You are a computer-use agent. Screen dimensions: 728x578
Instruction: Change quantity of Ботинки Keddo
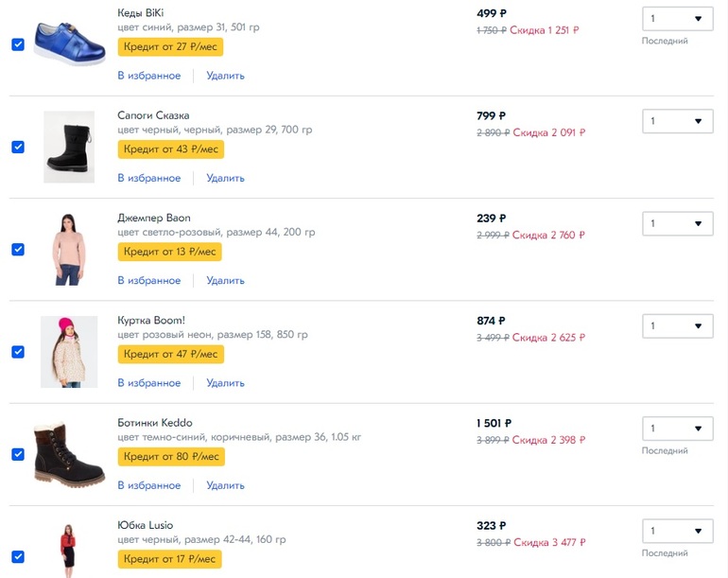pyautogui.click(x=677, y=429)
